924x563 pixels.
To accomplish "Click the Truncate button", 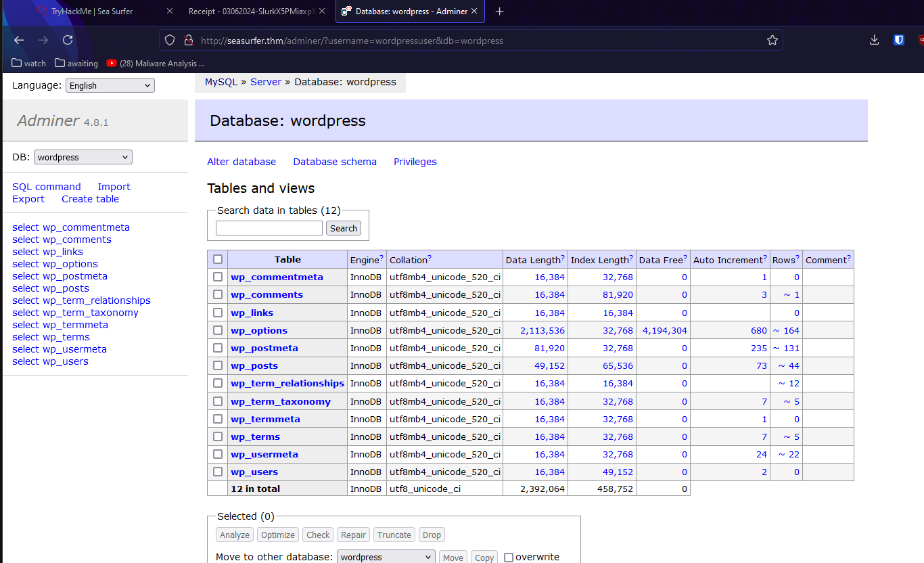I will coord(394,535).
